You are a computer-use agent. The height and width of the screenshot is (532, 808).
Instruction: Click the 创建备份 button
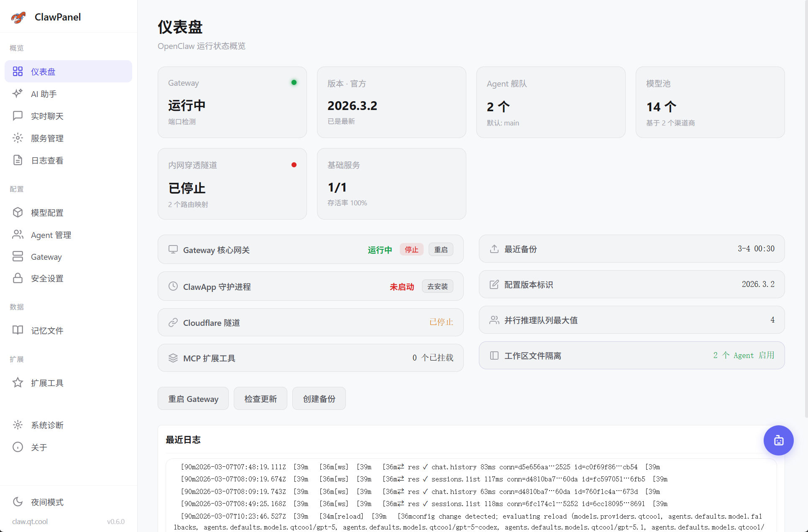click(x=319, y=399)
